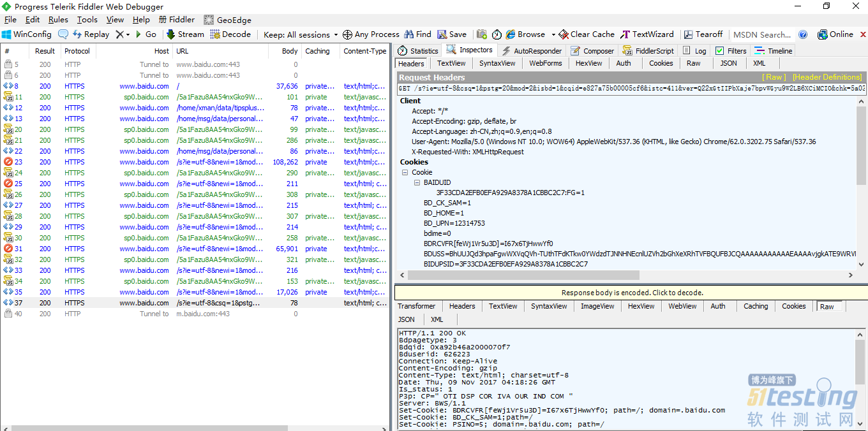868x431 pixels.
Task: Collapse the BAIDUID tree node
Action: click(x=417, y=182)
